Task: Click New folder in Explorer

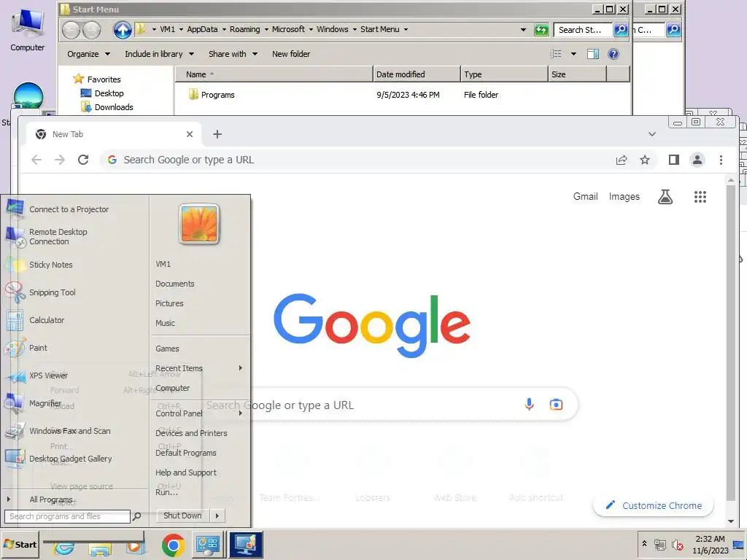Action: click(291, 54)
